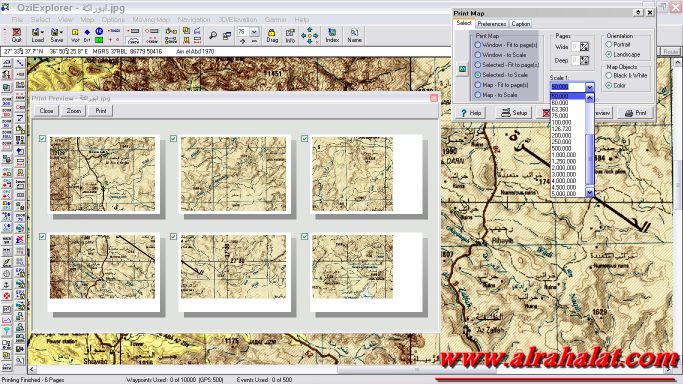Screen dimensions: 683x384
Task: Open the zoom percentage dropdown
Action: pyautogui.click(x=254, y=32)
